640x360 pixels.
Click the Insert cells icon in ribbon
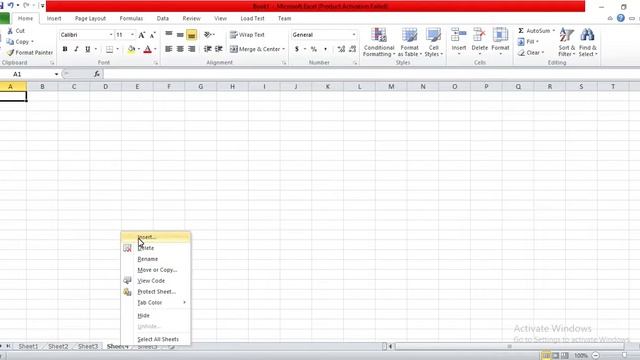pos(459,36)
